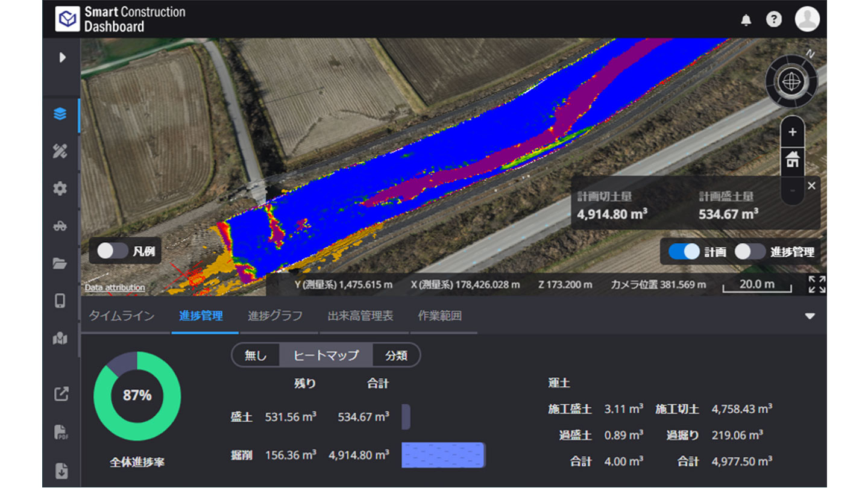
Task: Click the compass globe on the map
Action: [x=791, y=81]
